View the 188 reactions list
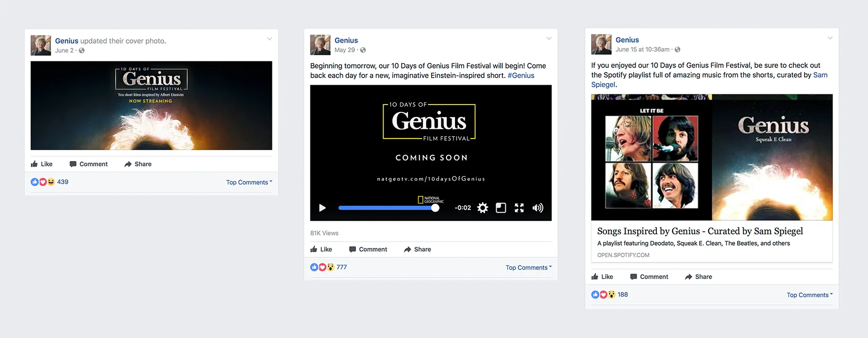Screen dimensions: 868x338 click(x=622, y=294)
